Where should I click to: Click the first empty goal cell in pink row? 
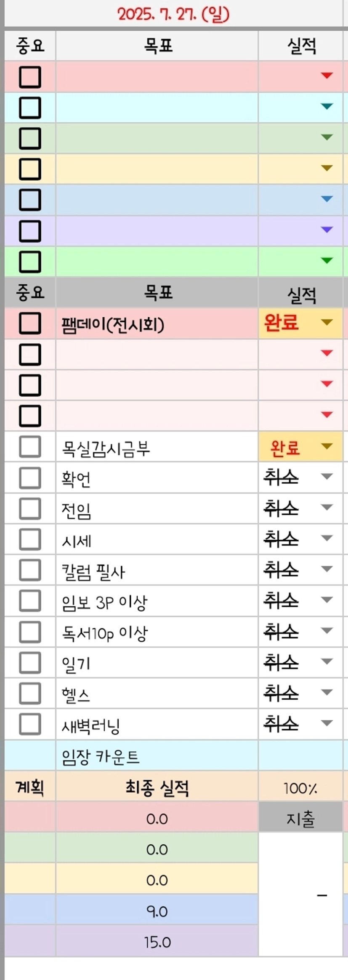tap(157, 76)
